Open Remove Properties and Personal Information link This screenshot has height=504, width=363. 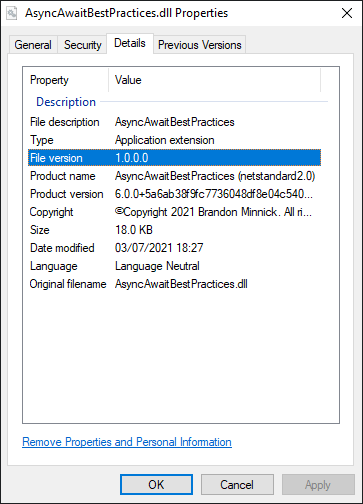click(127, 442)
